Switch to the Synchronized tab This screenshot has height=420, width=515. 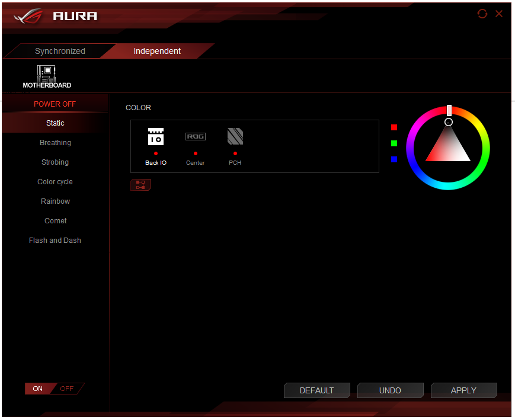tap(60, 51)
